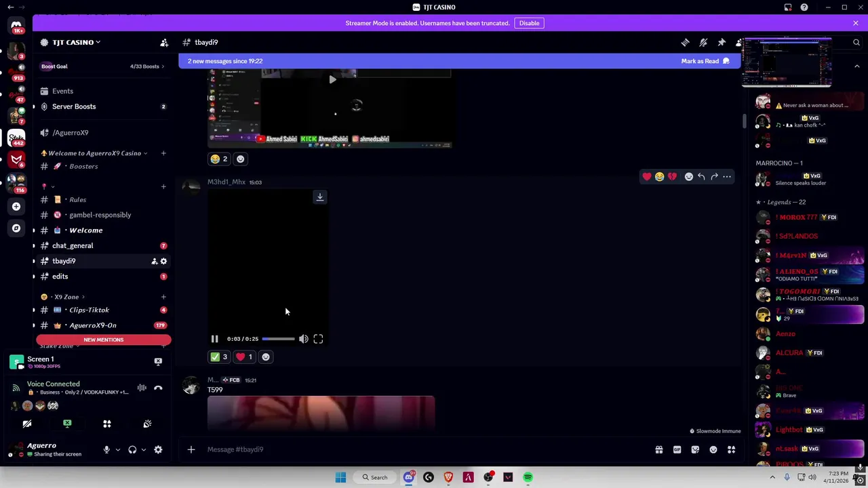Image resolution: width=868 pixels, height=488 pixels.
Task: Click the plus attachment button
Action: [191, 449]
